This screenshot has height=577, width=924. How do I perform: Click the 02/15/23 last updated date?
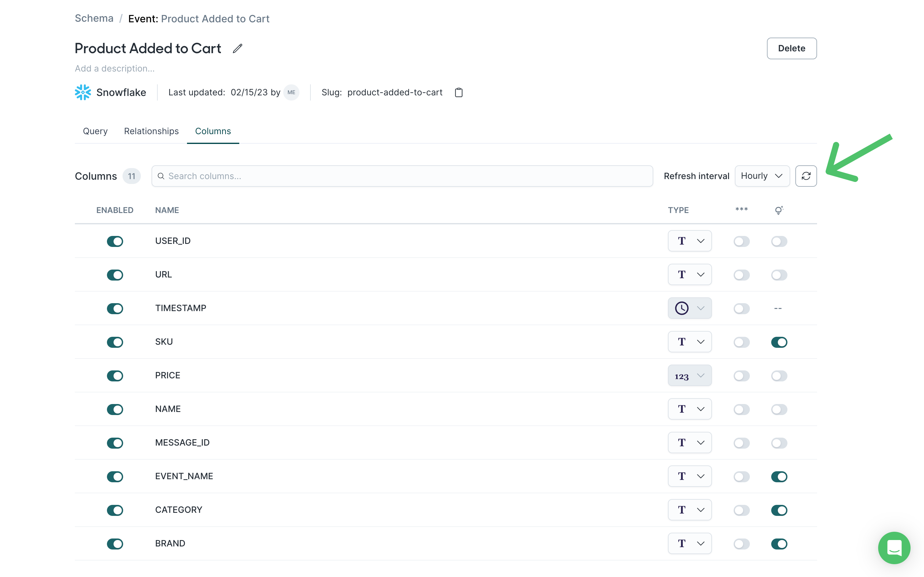[249, 92]
